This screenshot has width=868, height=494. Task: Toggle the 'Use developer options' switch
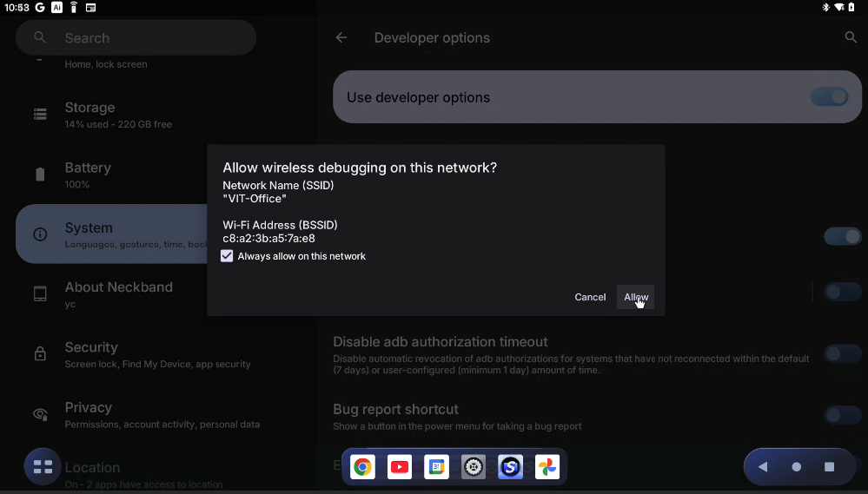[x=829, y=97]
